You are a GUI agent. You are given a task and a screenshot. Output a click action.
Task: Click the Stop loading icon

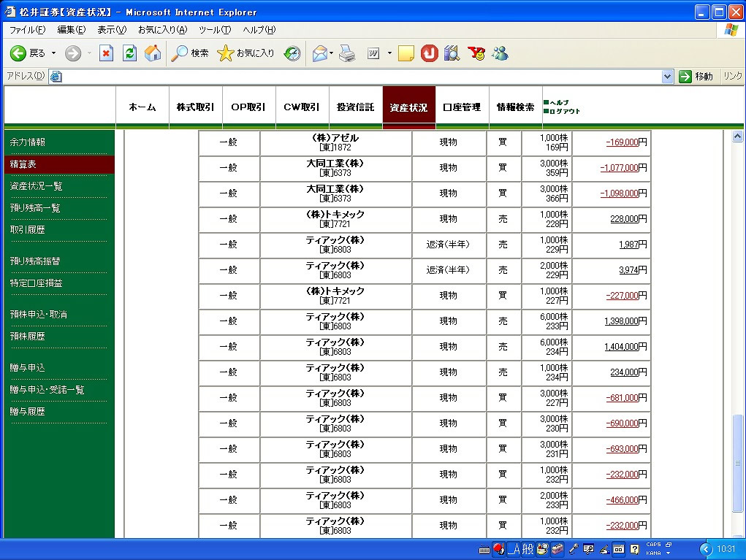coord(106,53)
